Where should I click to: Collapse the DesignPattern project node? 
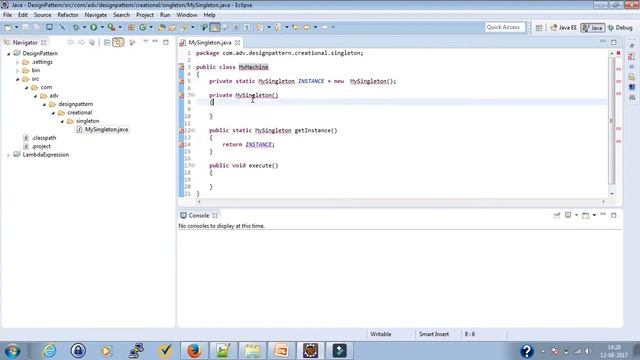pos(9,53)
